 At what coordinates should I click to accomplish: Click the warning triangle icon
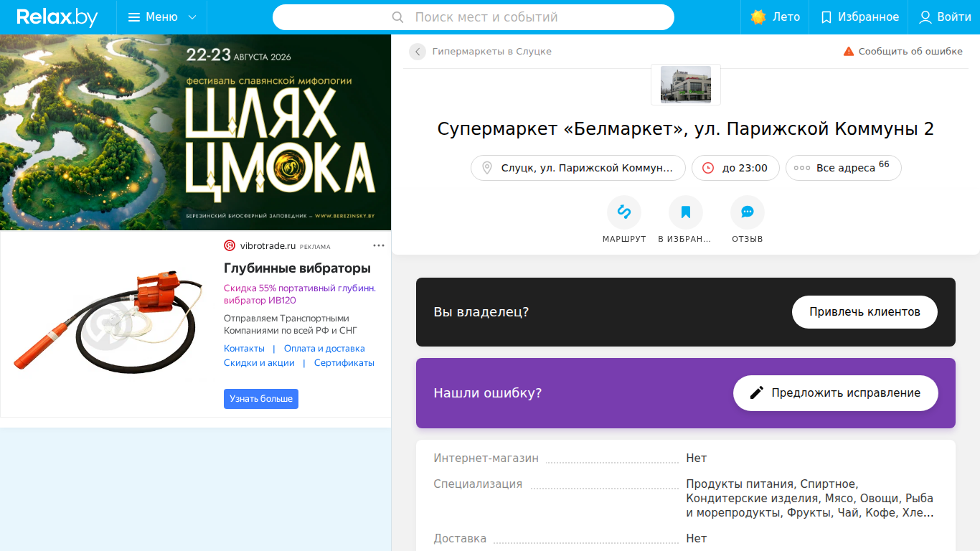click(x=849, y=52)
